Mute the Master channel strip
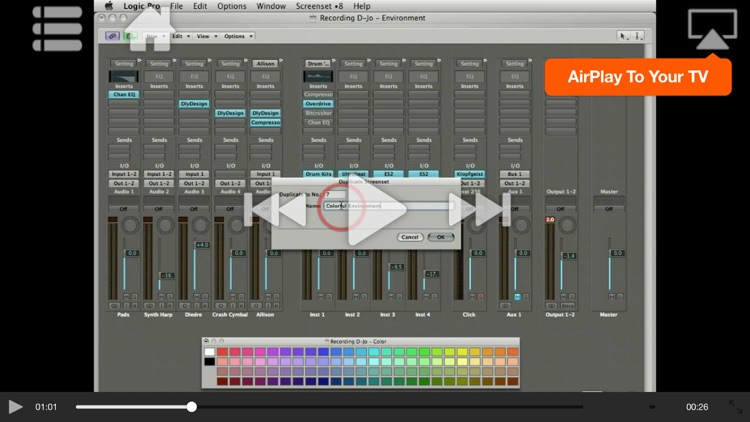The width and height of the screenshot is (750, 422). click(612, 297)
